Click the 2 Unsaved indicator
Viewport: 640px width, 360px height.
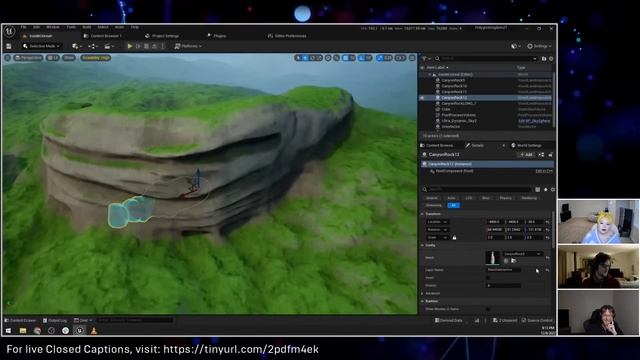[504, 320]
